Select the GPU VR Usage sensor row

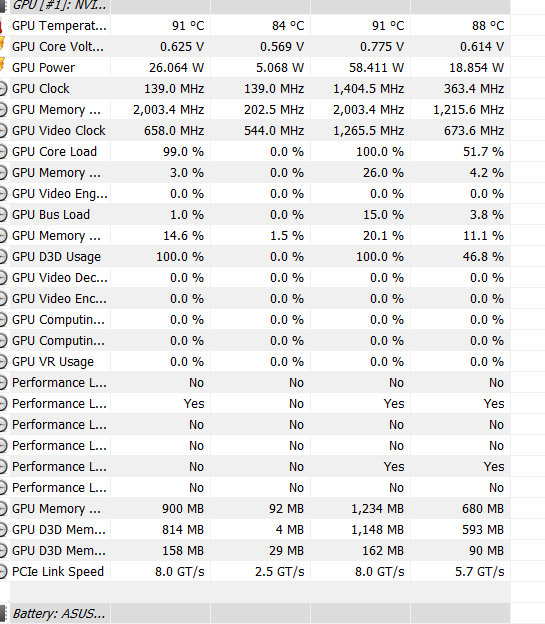(255, 361)
